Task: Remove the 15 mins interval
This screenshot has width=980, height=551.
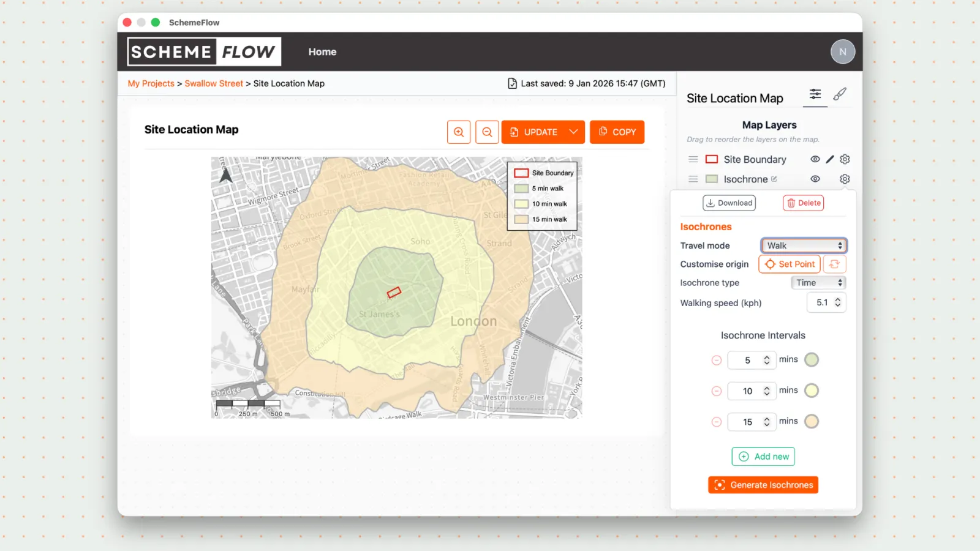Action: (717, 422)
